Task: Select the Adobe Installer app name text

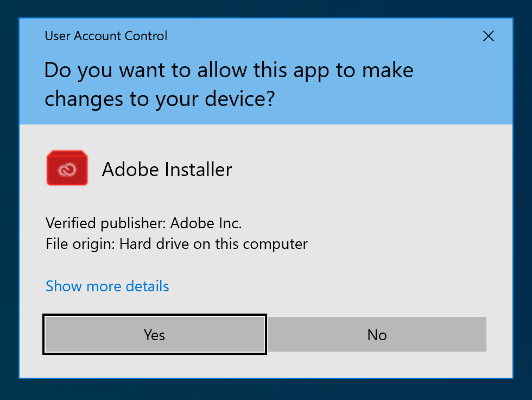Action: [x=167, y=170]
